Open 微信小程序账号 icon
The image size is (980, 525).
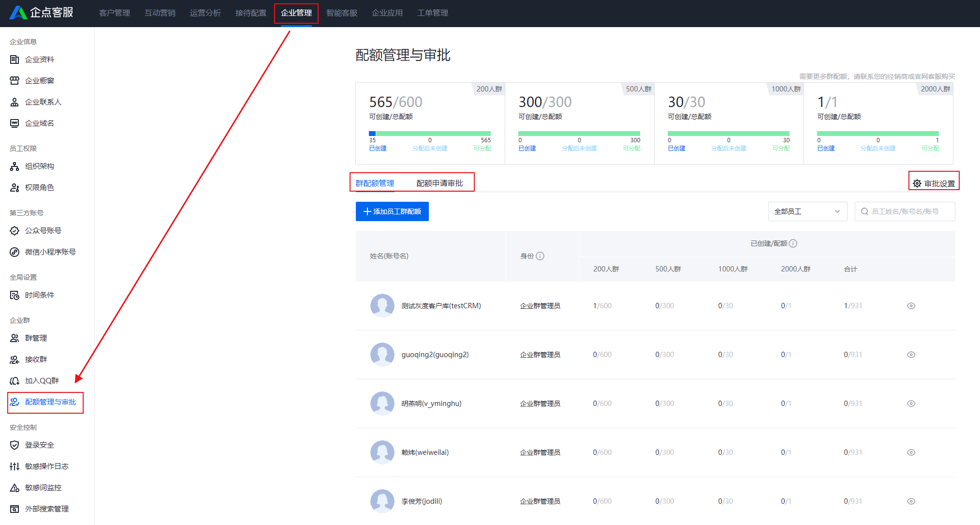15,252
